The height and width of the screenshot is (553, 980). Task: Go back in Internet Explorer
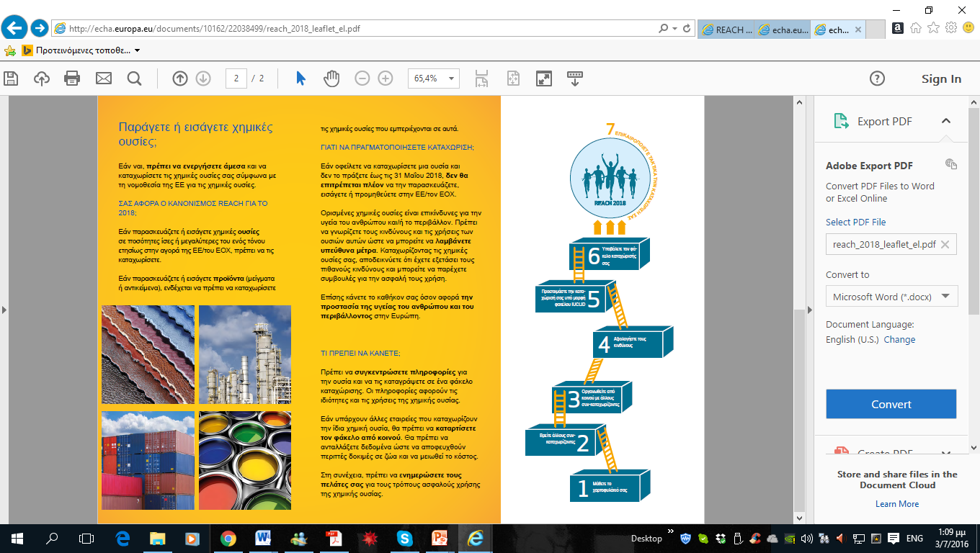(x=14, y=28)
